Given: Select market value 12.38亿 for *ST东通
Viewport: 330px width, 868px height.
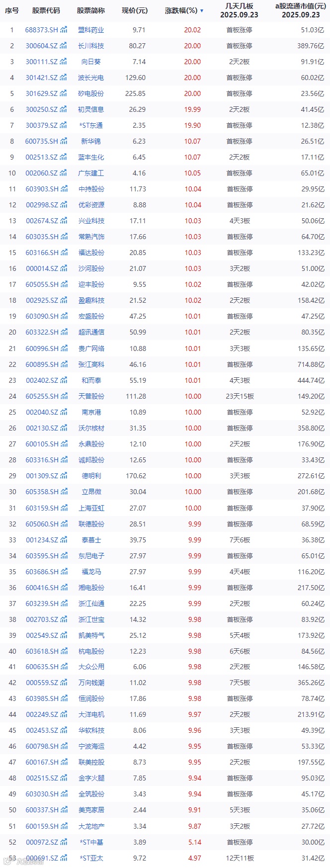Looking at the screenshot, I should pyautogui.click(x=312, y=125).
